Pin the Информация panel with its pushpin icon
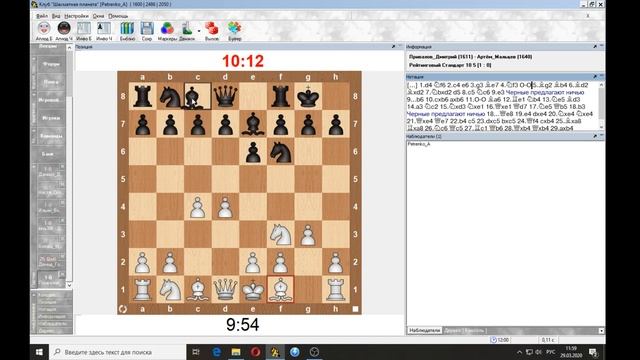The image size is (640, 360). pyautogui.click(x=595, y=47)
